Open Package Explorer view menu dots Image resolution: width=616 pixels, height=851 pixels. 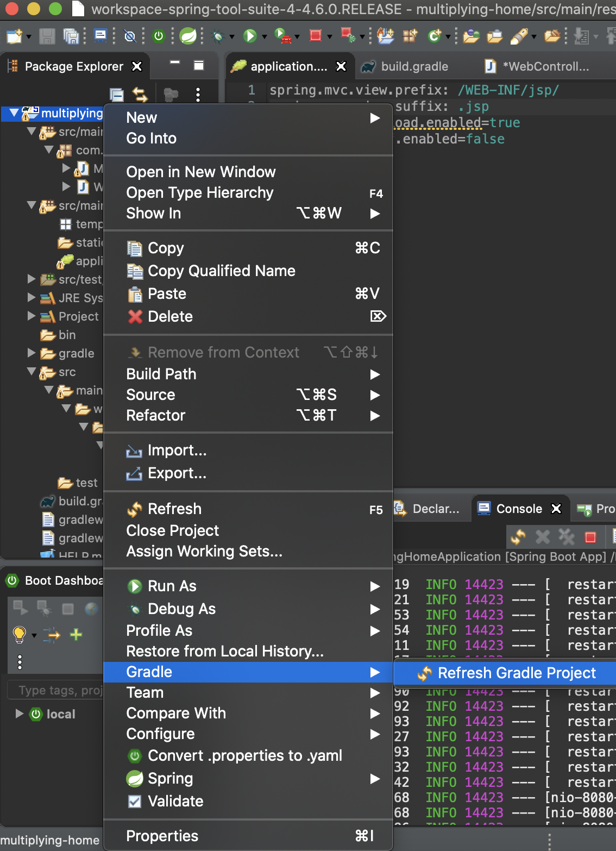pyautogui.click(x=198, y=95)
